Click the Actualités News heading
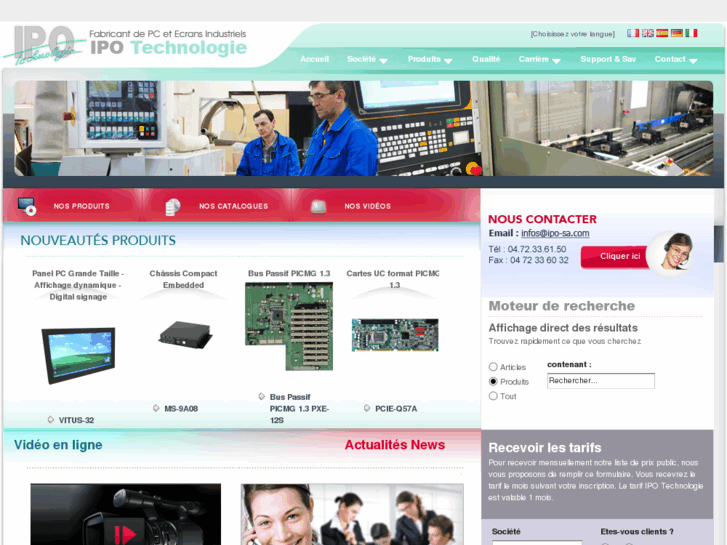 click(395, 445)
